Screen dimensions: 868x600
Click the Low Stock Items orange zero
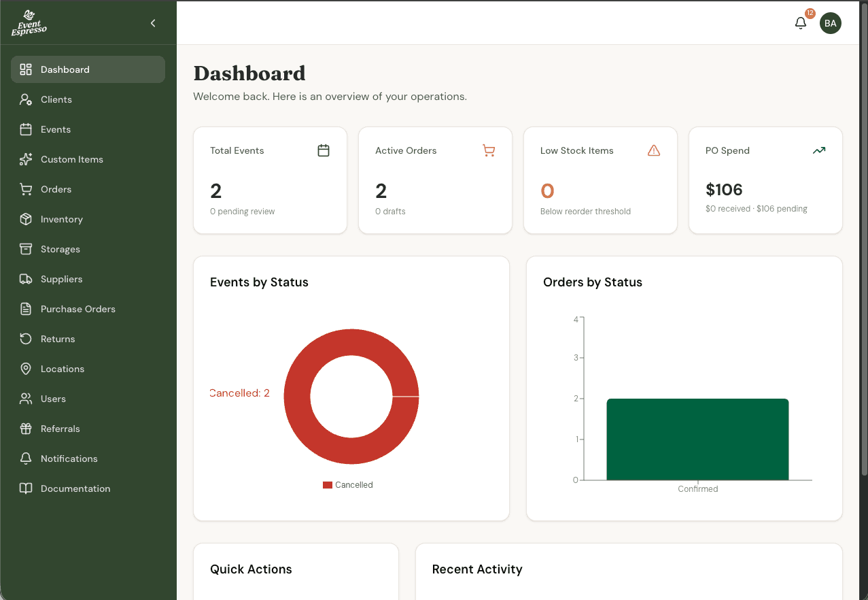(x=547, y=191)
